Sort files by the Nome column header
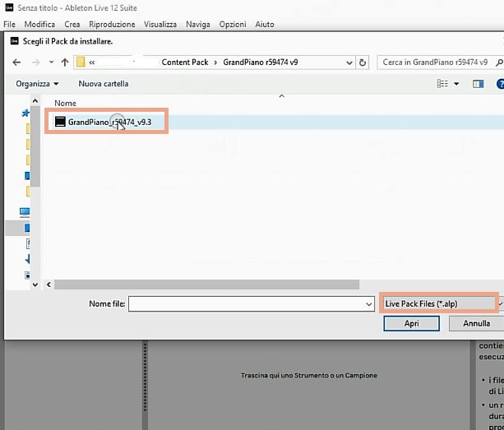The width and height of the screenshot is (504, 430). [x=66, y=103]
